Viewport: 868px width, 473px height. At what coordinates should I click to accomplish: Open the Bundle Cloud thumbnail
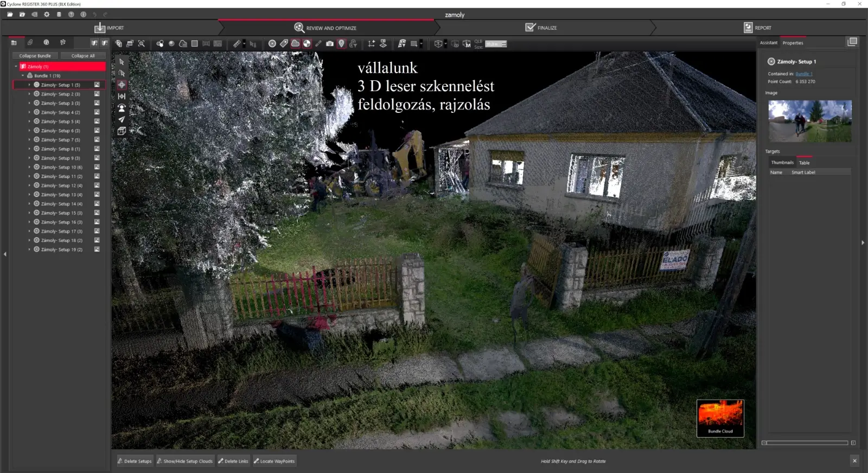pos(720,418)
